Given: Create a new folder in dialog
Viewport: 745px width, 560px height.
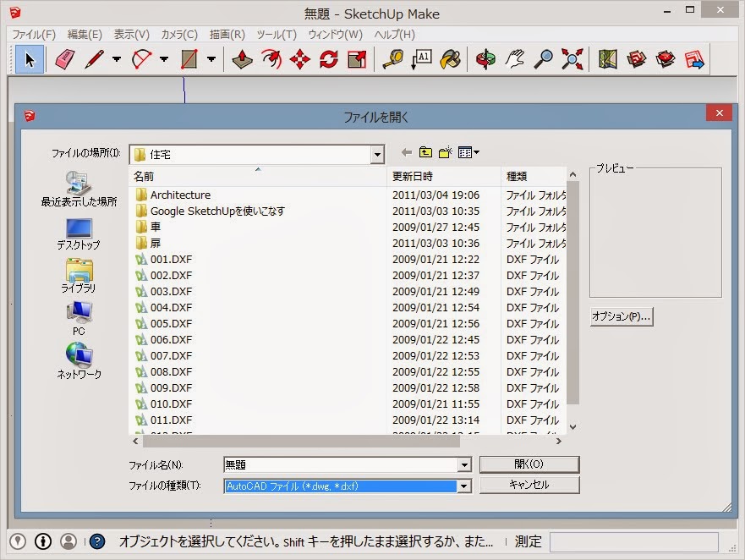Looking at the screenshot, I should 445,152.
